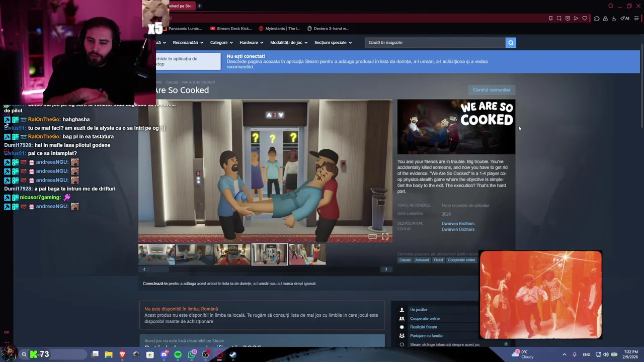Open the browser profile account icon
This screenshot has height=362, width=644.
605,19
